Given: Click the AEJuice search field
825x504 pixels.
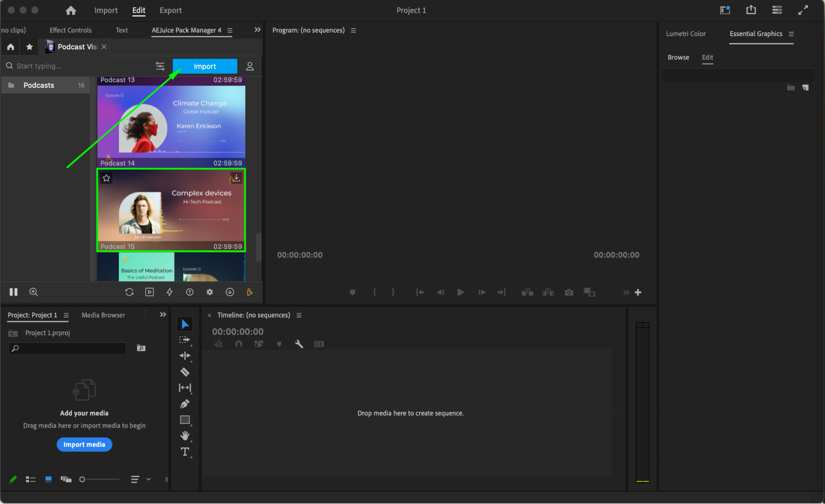Looking at the screenshot, I should pyautogui.click(x=78, y=66).
